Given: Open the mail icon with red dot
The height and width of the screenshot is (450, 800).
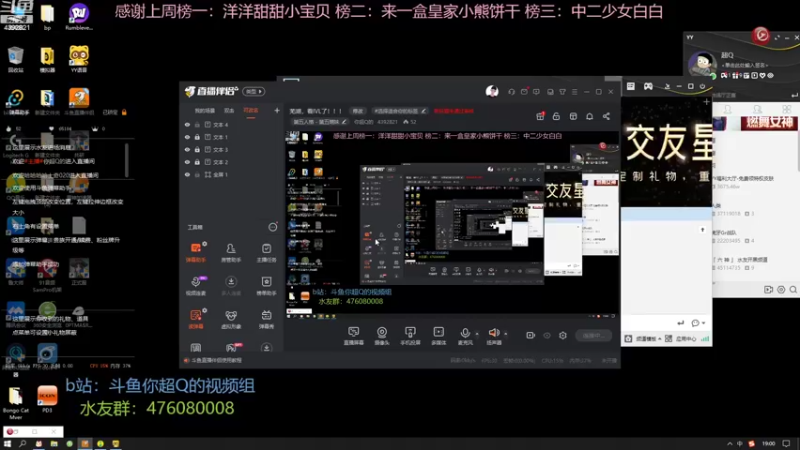Looking at the screenshot, I should pyautogui.click(x=524, y=92).
